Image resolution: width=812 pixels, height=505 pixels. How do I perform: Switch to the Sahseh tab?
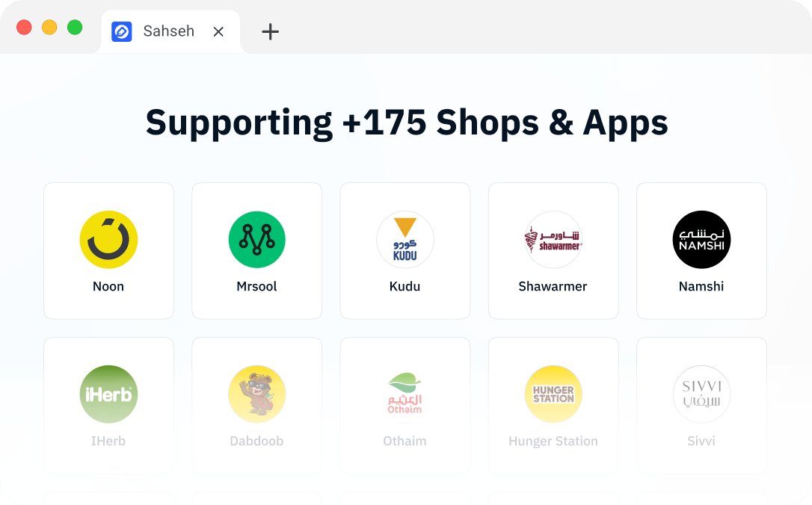170,31
